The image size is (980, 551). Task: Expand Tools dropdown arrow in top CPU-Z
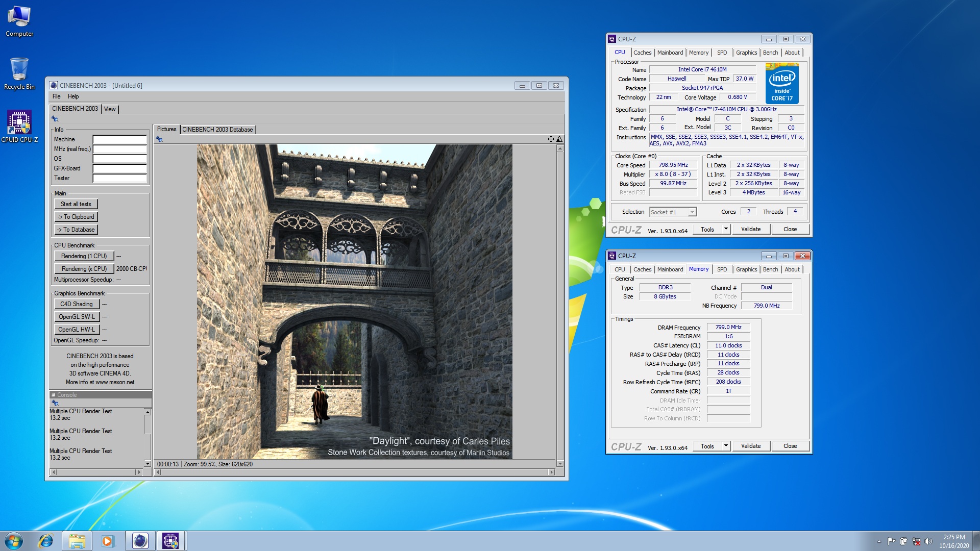point(726,229)
